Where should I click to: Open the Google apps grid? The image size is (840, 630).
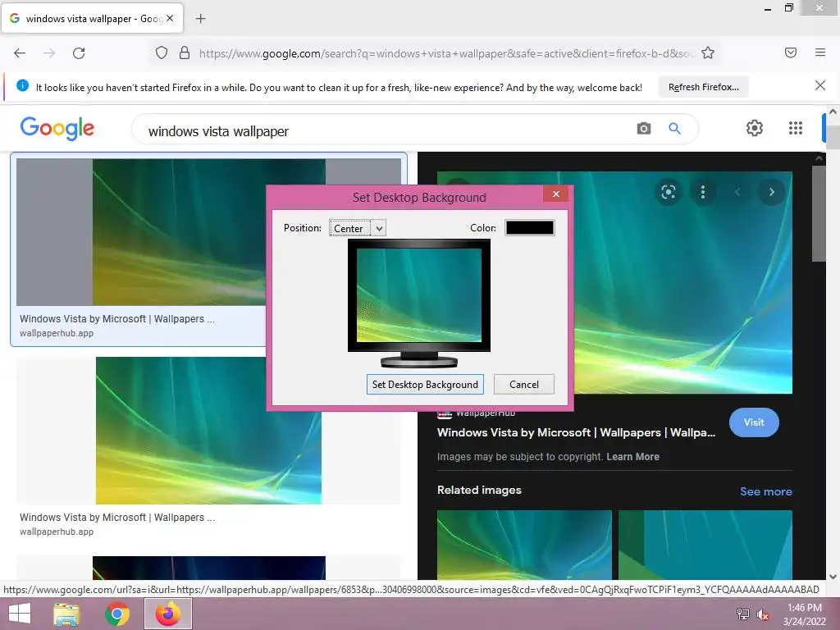796,128
